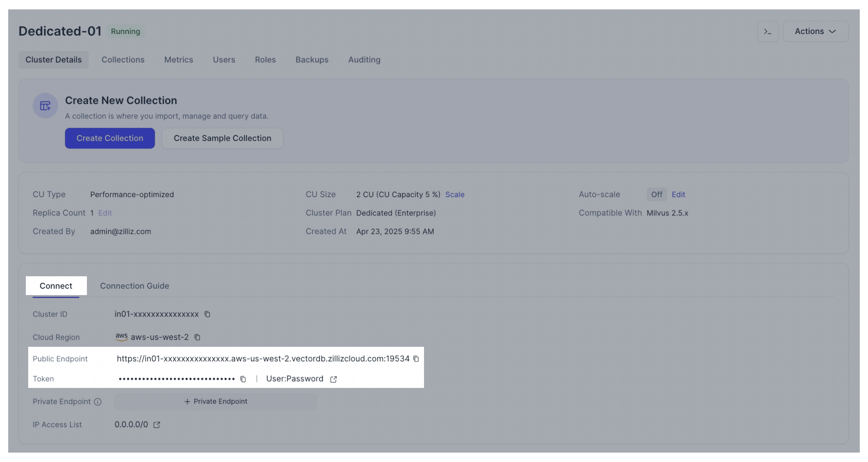Select the Connection Guide tab
This screenshot has width=868, height=462.
[134, 286]
